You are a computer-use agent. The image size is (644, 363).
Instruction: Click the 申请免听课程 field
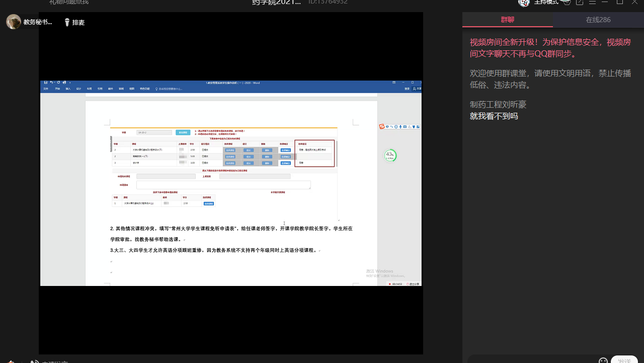tap(166, 176)
